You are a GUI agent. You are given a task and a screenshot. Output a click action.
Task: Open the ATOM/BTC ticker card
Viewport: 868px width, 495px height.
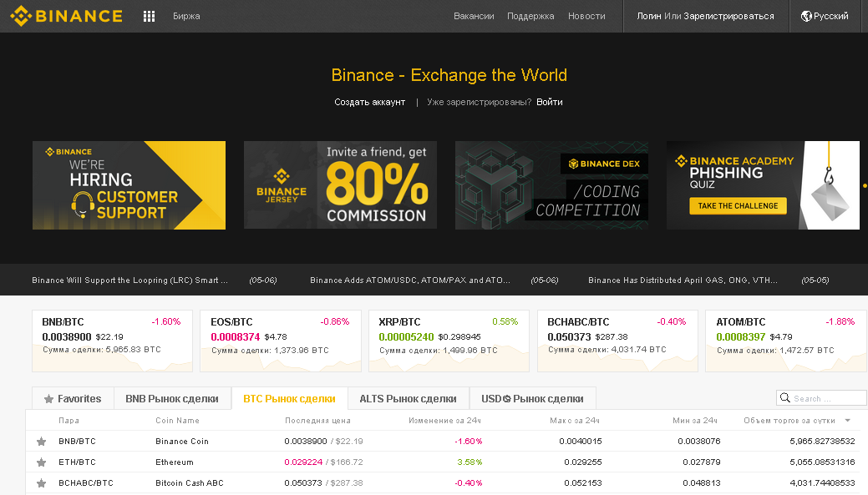(786, 341)
